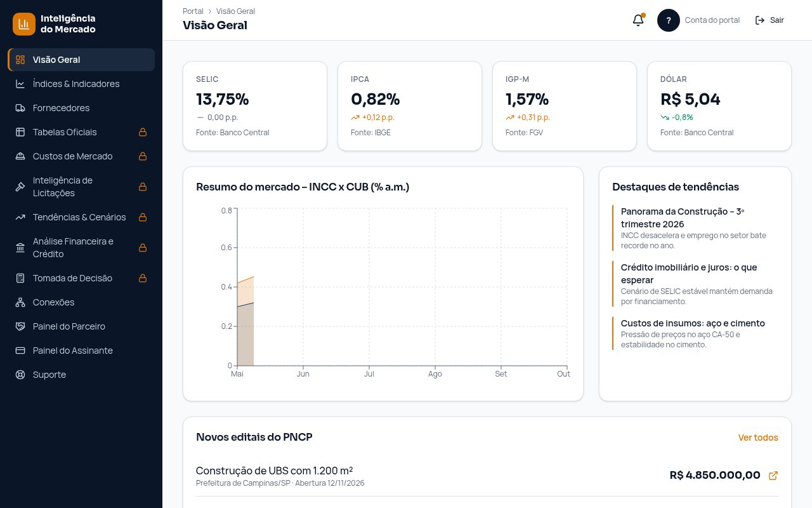Click the Fonte: IBGE text
The width and height of the screenshot is (812, 508).
[370, 133]
